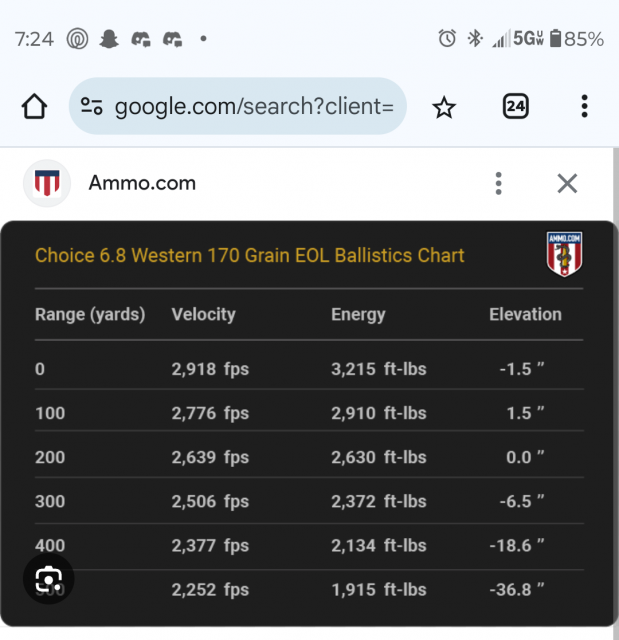This screenshot has width=619, height=640.
Task: Open Chrome's three-dot overflow menu
Action: tap(584, 106)
